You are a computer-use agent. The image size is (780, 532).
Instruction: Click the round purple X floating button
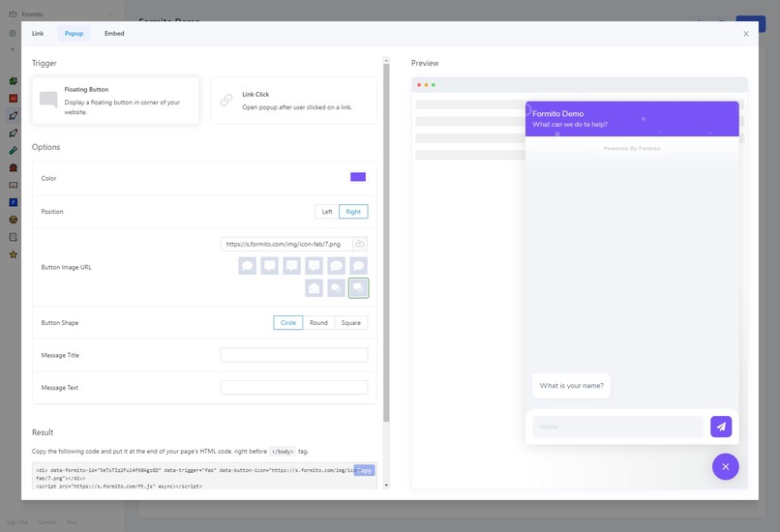click(x=725, y=466)
